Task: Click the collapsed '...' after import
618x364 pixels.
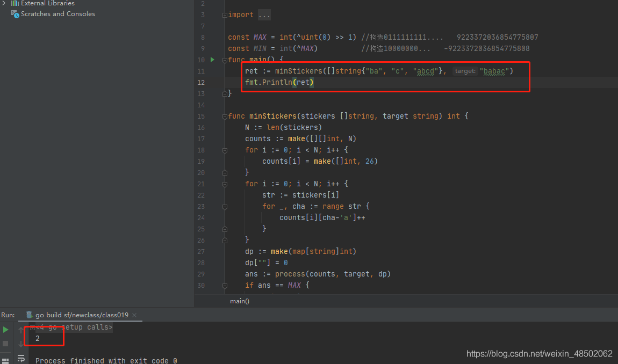Action: pyautogui.click(x=264, y=15)
